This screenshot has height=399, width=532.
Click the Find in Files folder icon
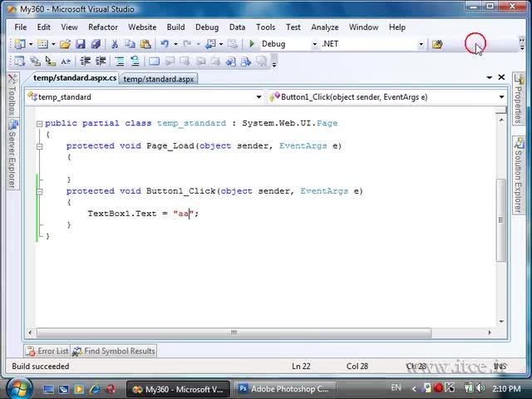[x=437, y=44]
